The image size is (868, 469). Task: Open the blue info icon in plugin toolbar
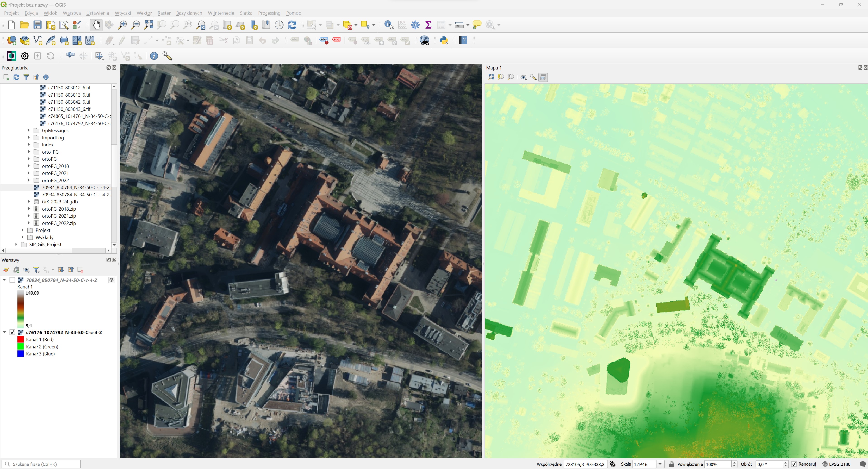pyautogui.click(x=154, y=56)
